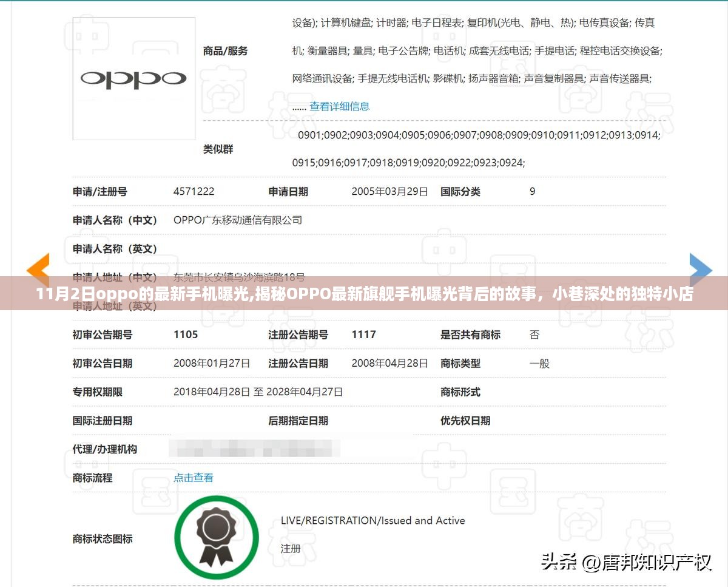Select the 专用权期限 date range

click(x=258, y=392)
